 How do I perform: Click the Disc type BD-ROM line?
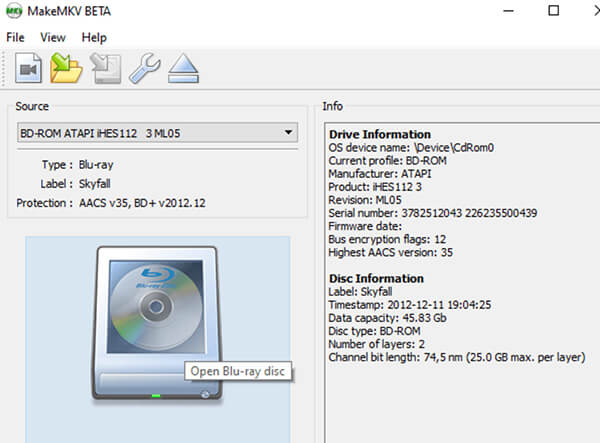point(374,331)
